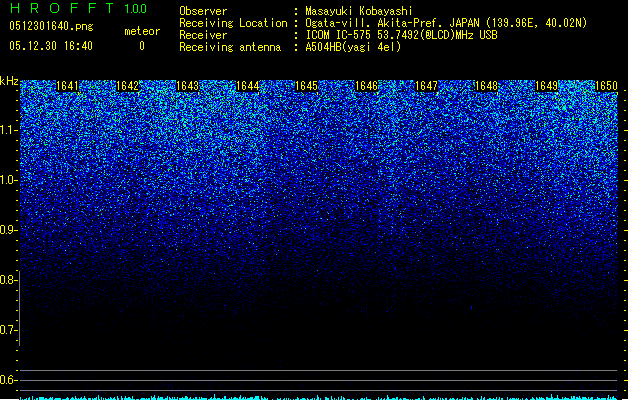The width and height of the screenshot is (629, 400).
Task: Click the 0.6 kHz axis tick label
Action: (x=8, y=380)
